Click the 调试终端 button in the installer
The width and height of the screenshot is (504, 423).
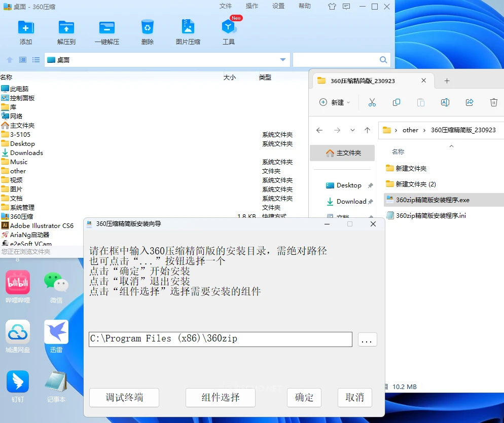(124, 398)
